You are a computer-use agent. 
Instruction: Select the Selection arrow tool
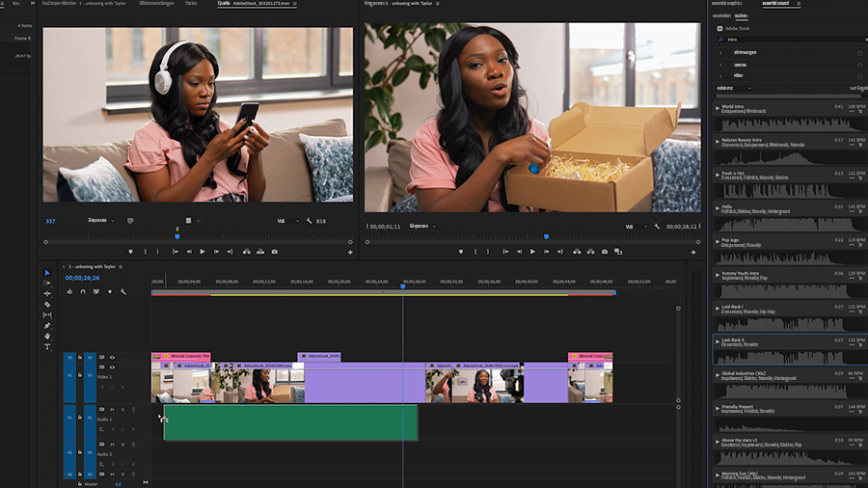click(47, 273)
